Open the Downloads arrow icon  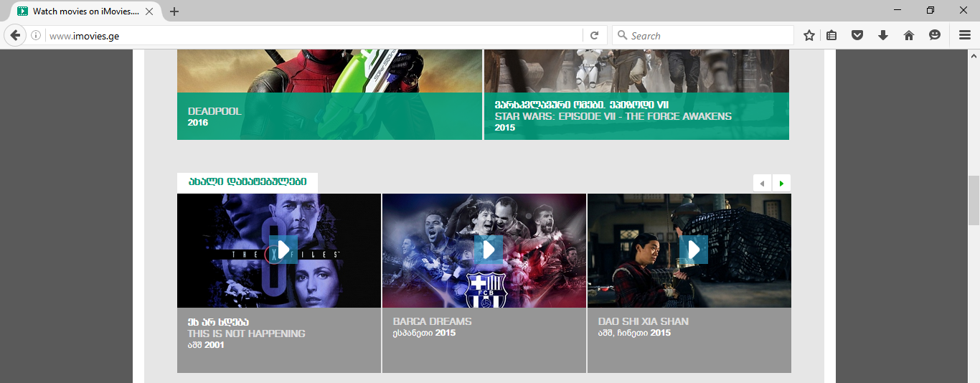point(883,35)
